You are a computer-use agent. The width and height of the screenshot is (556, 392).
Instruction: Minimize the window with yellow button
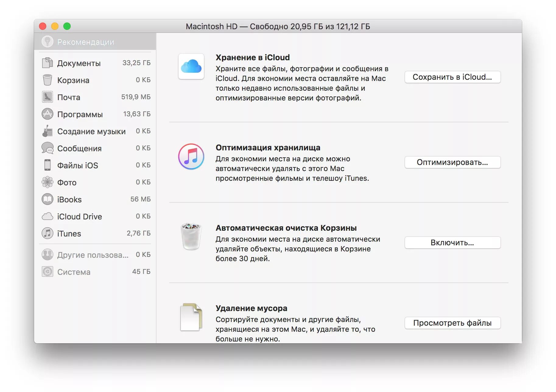[55, 26]
